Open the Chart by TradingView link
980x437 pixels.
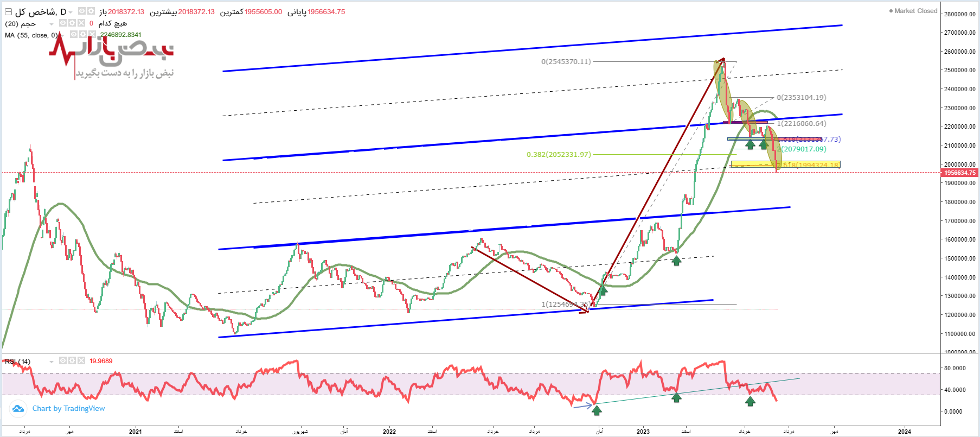[68, 409]
